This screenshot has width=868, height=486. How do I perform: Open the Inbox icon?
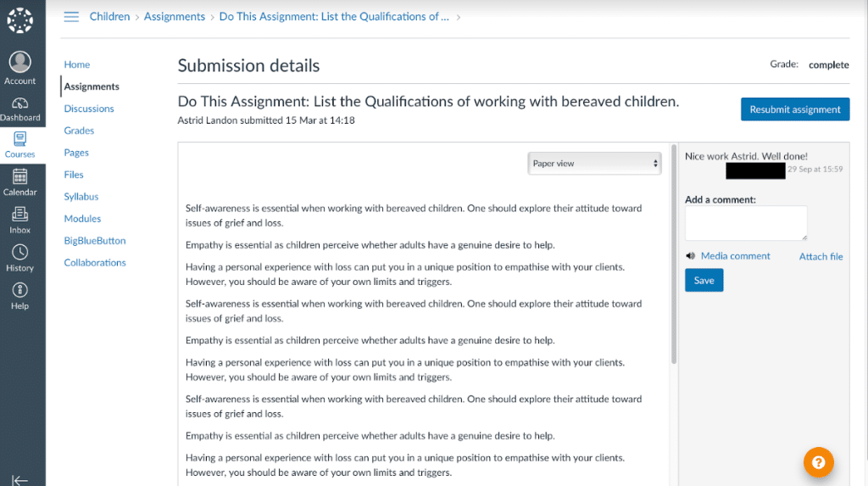click(x=19, y=215)
